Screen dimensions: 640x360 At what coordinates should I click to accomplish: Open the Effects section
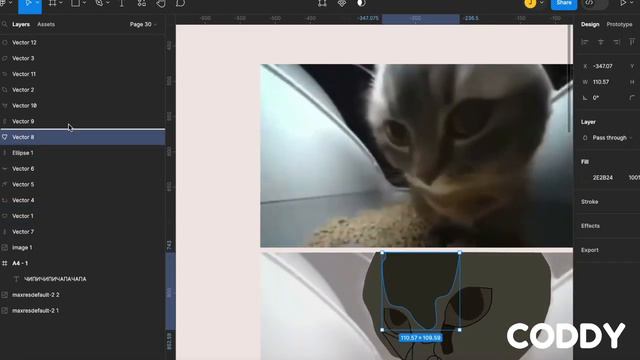[590, 226]
